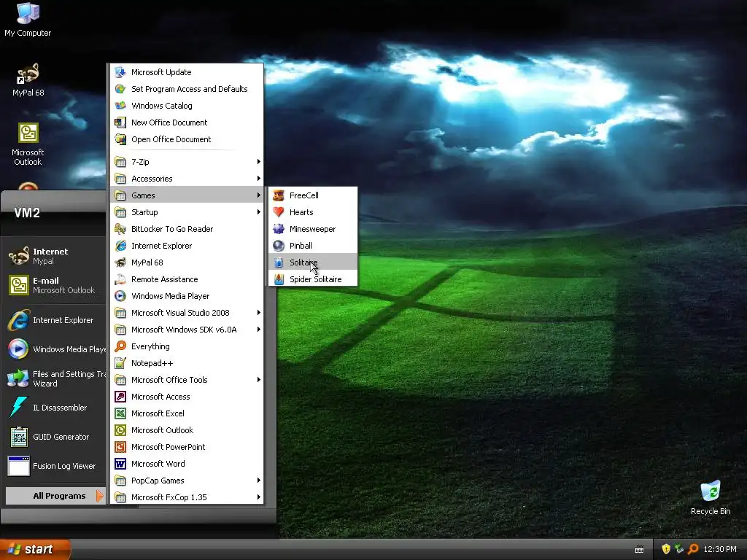Open Everything search tool
Screen dimensions: 747x560
pos(187,346)
